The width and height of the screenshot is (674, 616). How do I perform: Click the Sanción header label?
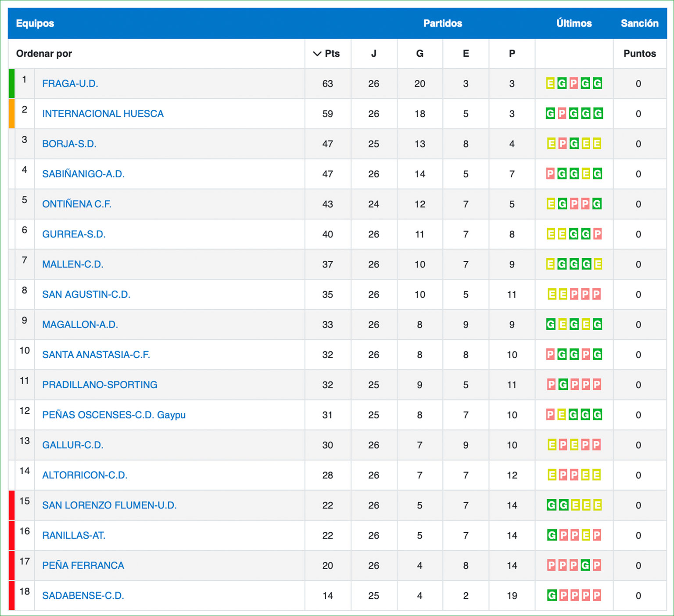click(639, 23)
